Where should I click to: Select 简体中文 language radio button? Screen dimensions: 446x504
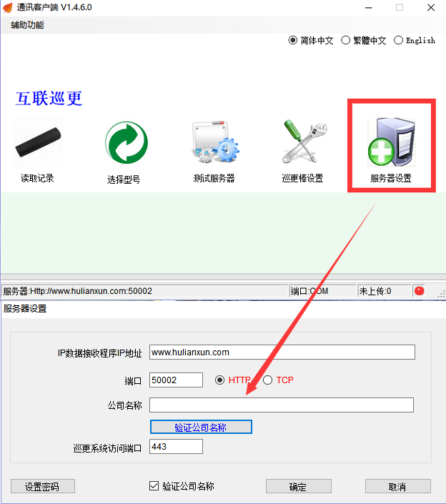(x=293, y=40)
